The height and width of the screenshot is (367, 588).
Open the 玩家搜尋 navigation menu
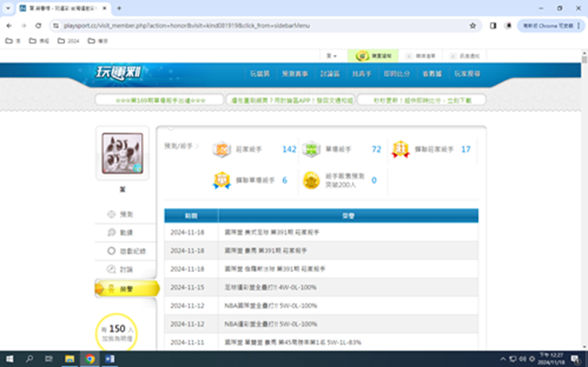point(467,74)
